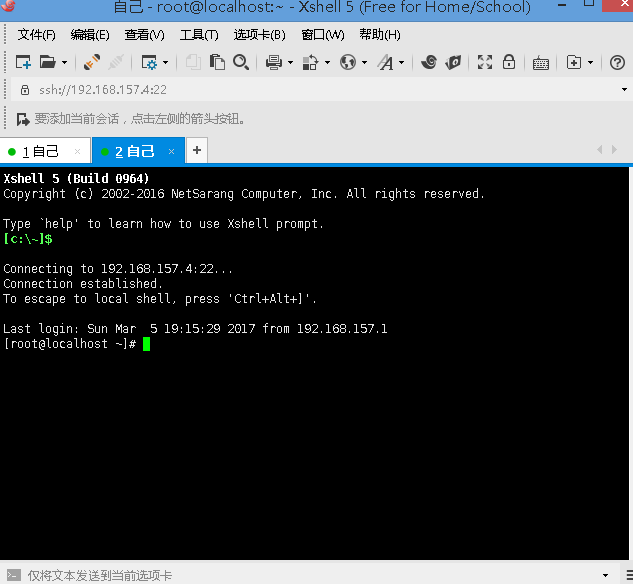Expand the Properties dropdown arrow

pyautogui.click(x=165, y=63)
